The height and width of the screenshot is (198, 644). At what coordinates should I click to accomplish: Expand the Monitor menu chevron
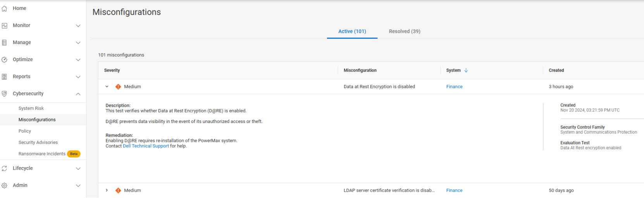coord(78,26)
